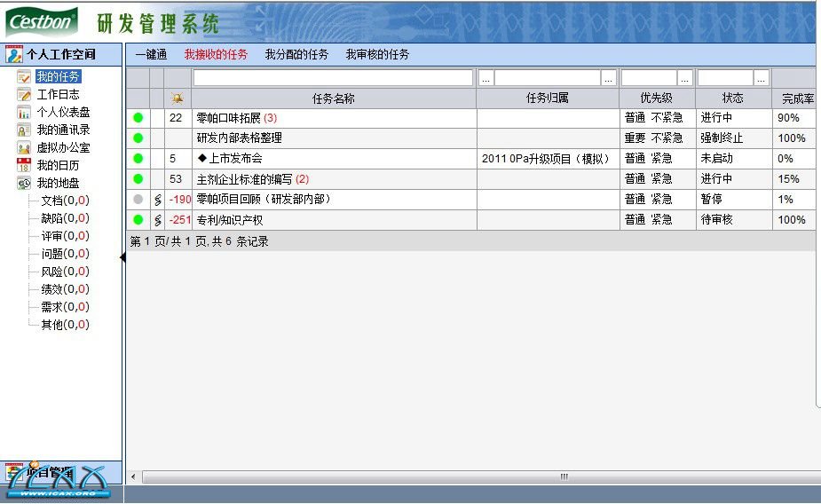Screen dimensions: 821x504
Task: Click the 我的通讯录 contacts icon
Action: pos(24,130)
